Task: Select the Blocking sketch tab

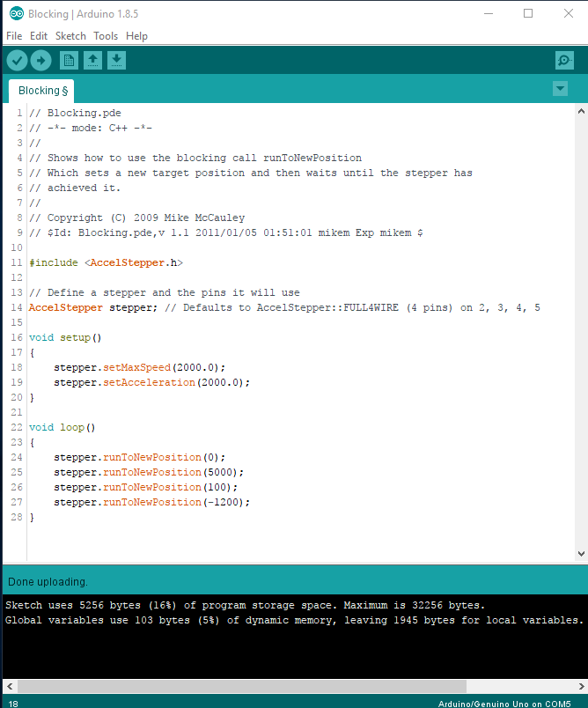Action: [x=42, y=91]
